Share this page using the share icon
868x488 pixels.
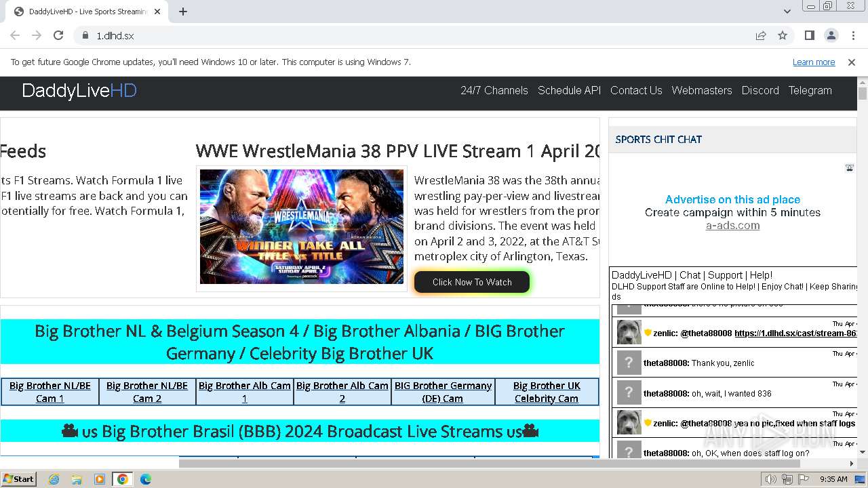[x=761, y=35]
